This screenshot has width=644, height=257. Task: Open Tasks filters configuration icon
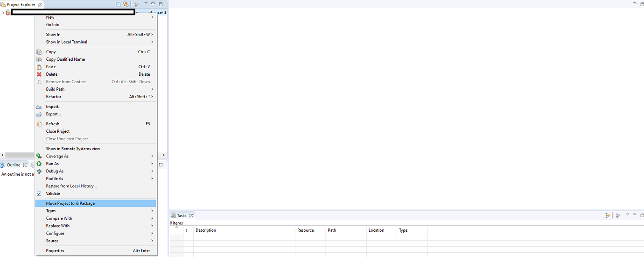(607, 215)
